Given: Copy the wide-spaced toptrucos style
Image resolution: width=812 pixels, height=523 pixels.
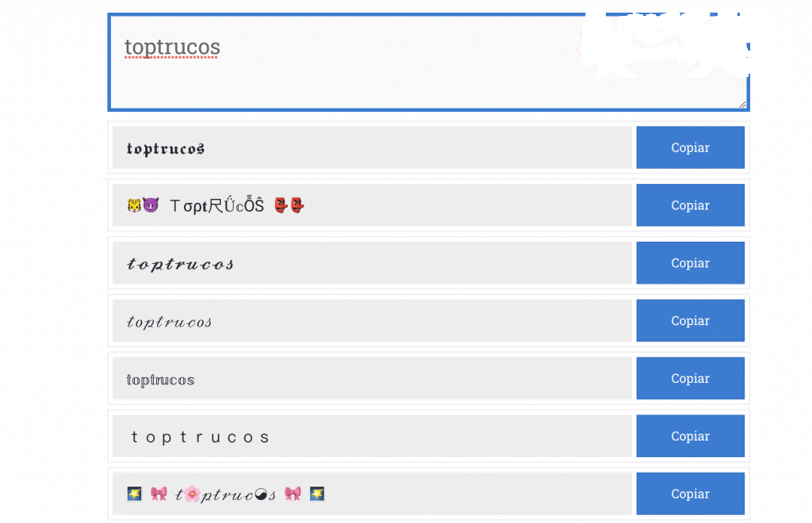Looking at the screenshot, I should tap(690, 436).
